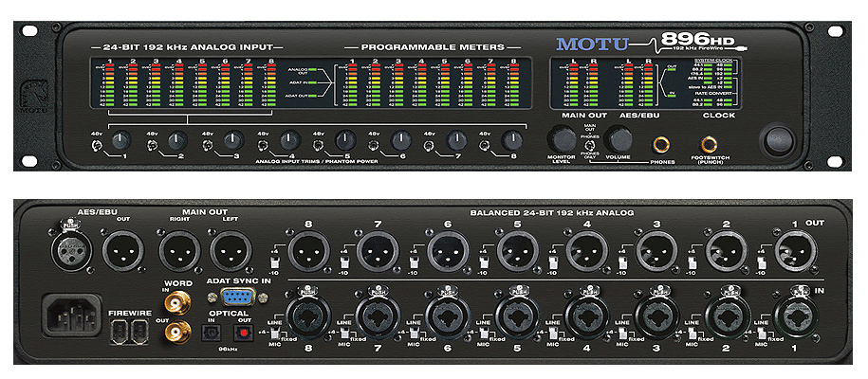Flip the 48v phantom switch for input 4
This screenshot has width=868, height=379.
point(263,146)
